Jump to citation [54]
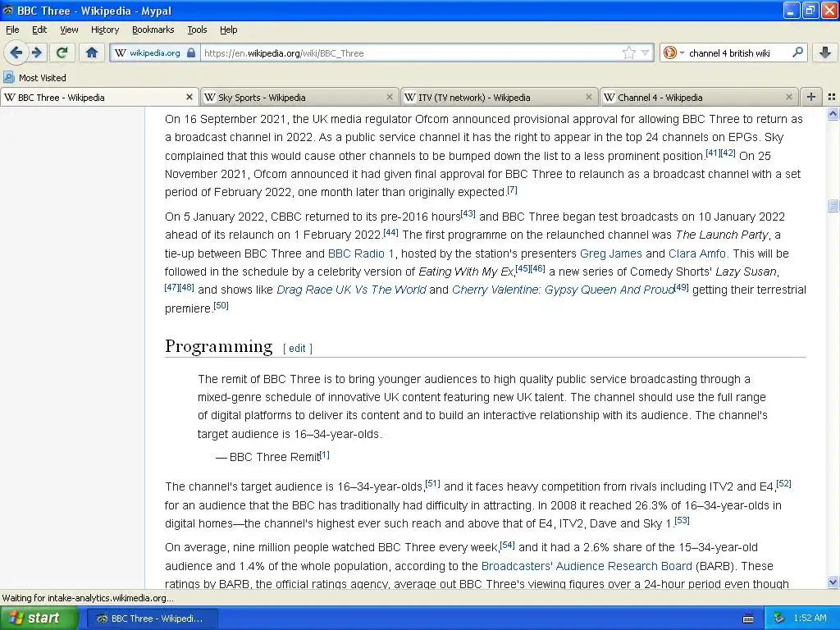The image size is (840, 630). (x=507, y=545)
